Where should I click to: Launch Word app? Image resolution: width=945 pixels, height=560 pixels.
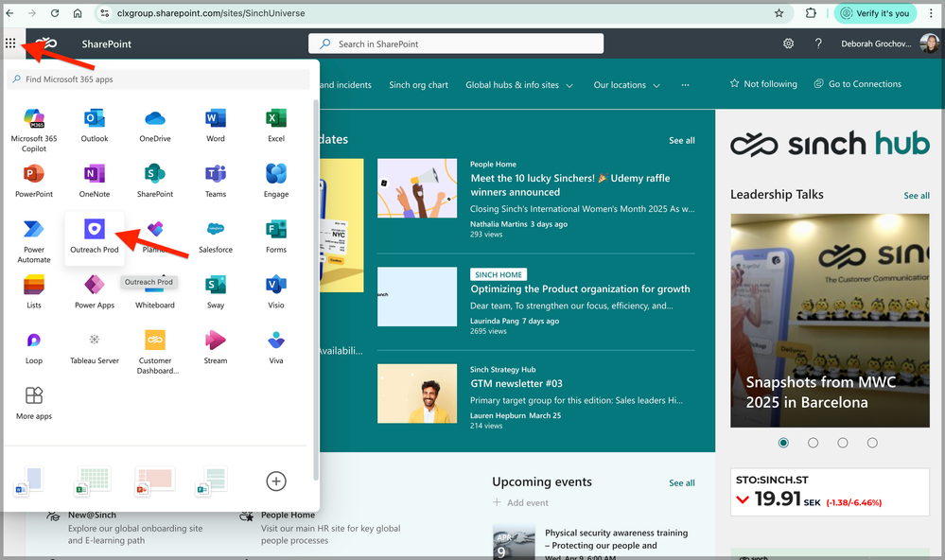point(215,126)
